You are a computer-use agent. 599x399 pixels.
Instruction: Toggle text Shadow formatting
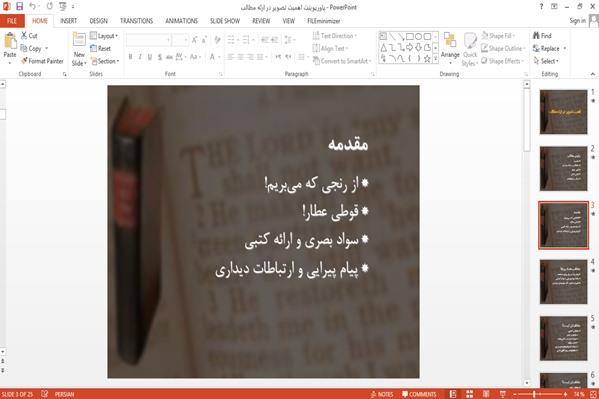point(160,57)
